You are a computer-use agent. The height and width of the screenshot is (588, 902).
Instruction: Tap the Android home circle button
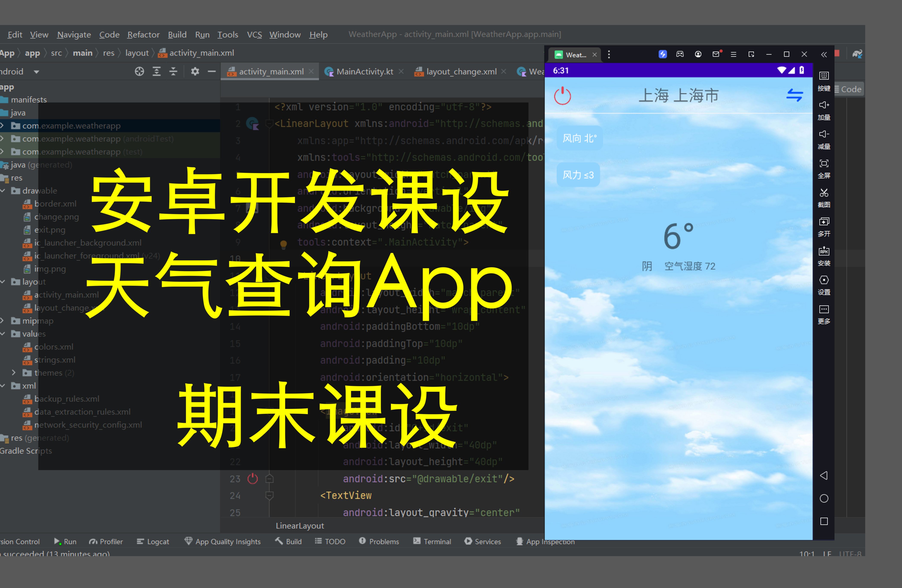(x=824, y=498)
